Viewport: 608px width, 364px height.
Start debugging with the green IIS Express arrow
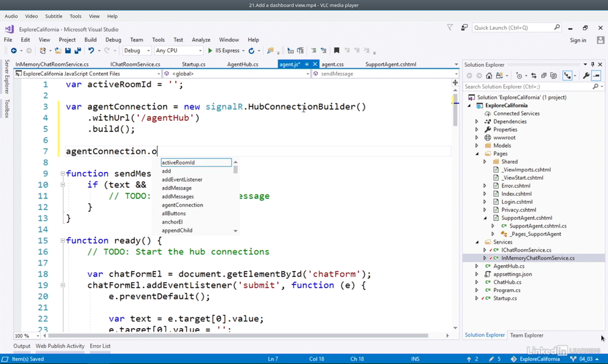210,51
